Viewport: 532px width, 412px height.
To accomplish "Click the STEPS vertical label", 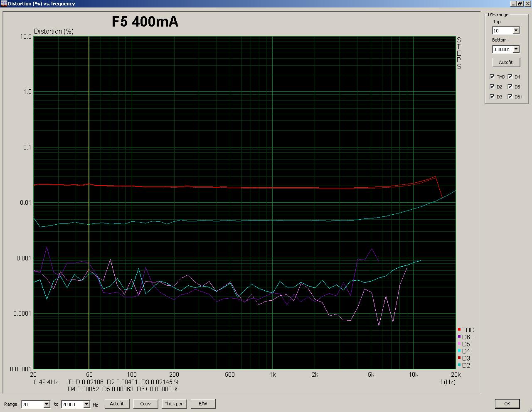I will 459,53.
